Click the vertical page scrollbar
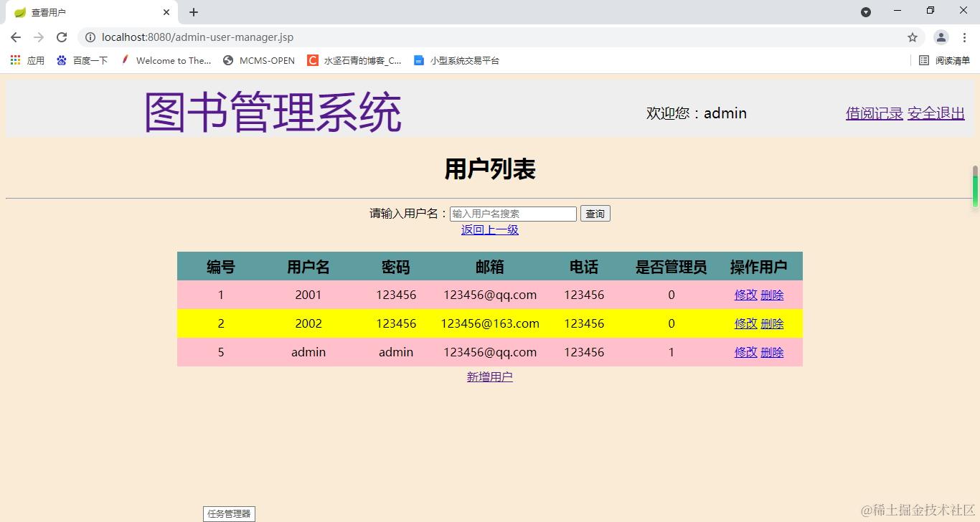The image size is (980, 522). pyautogui.click(x=974, y=190)
